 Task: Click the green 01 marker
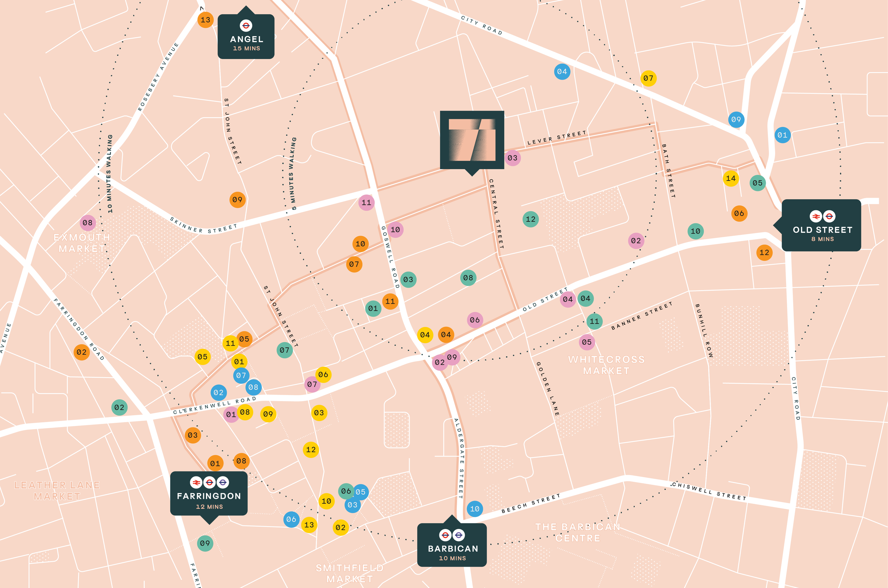pyautogui.click(x=373, y=308)
